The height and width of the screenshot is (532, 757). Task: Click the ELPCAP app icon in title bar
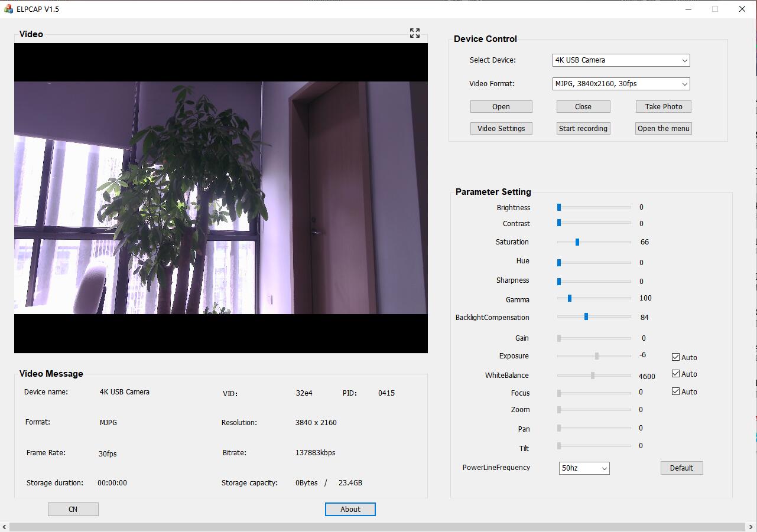pos(8,9)
